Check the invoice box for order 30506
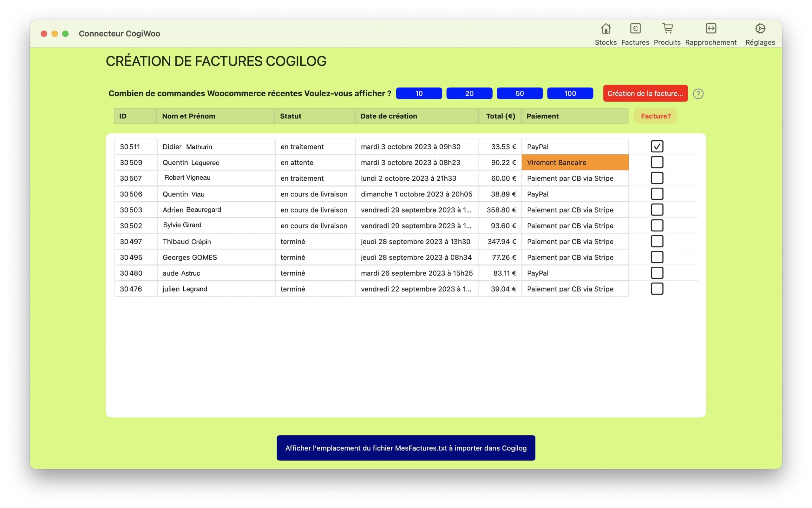Viewport: 812px width, 508px height. pos(657,194)
